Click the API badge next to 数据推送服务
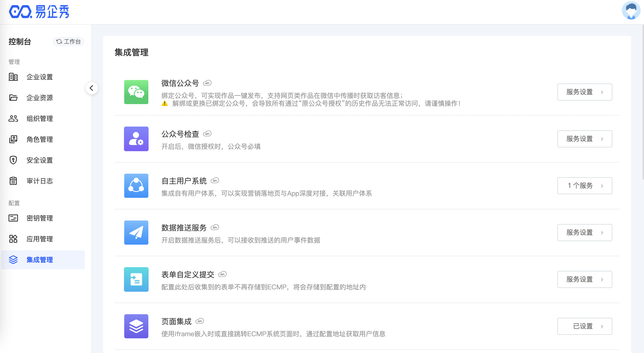This screenshot has width=644, height=353. [x=215, y=228]
